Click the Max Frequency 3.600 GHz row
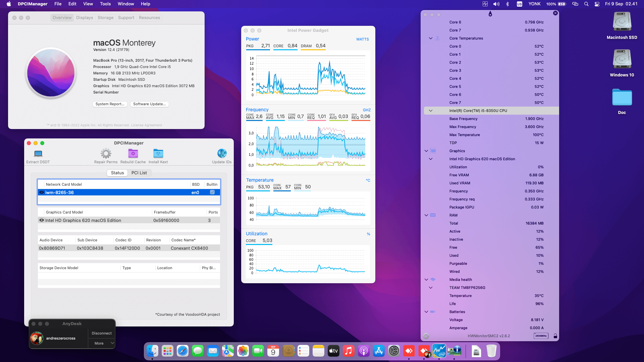Viewport: 644px width, 362px height. point(491,127)
